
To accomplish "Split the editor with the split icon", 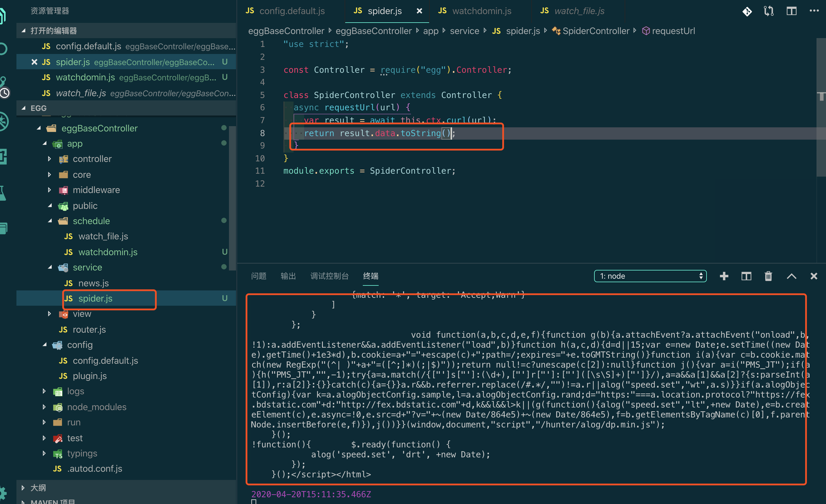I will (x=791, y=11).
